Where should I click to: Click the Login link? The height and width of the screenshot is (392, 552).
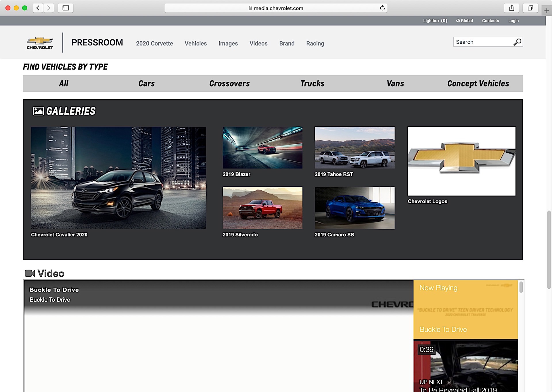pyautogui.click(x=513, y=21)
